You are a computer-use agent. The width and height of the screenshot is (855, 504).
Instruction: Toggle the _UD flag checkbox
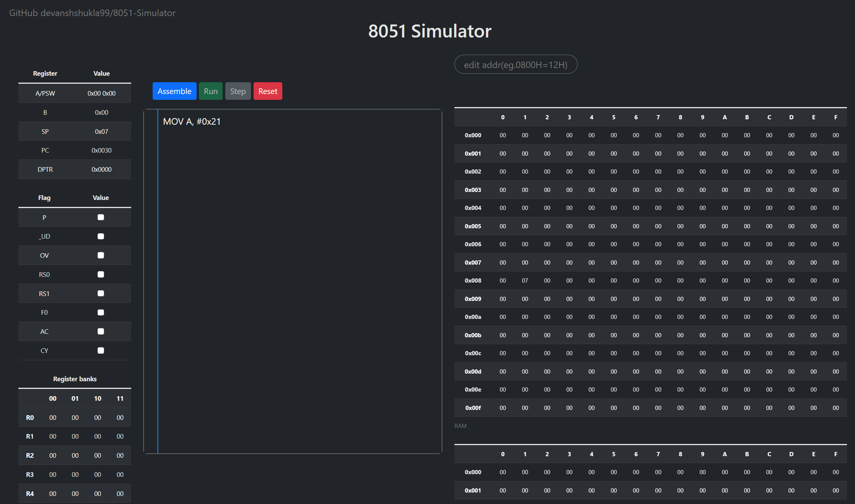101,236
